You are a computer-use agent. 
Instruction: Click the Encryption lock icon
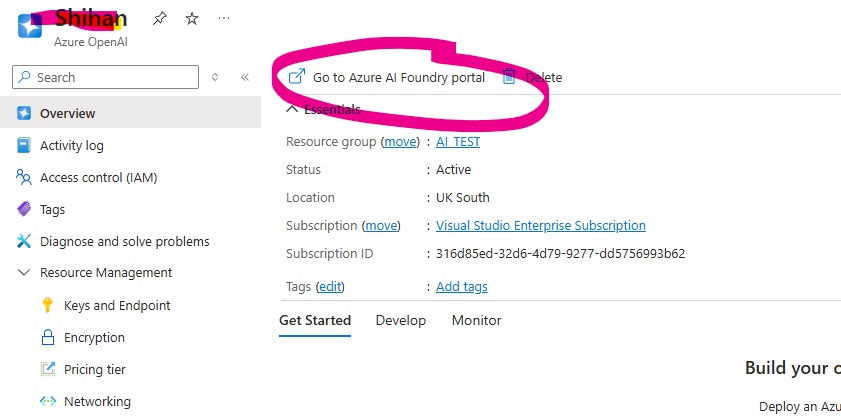click(47, 337)
